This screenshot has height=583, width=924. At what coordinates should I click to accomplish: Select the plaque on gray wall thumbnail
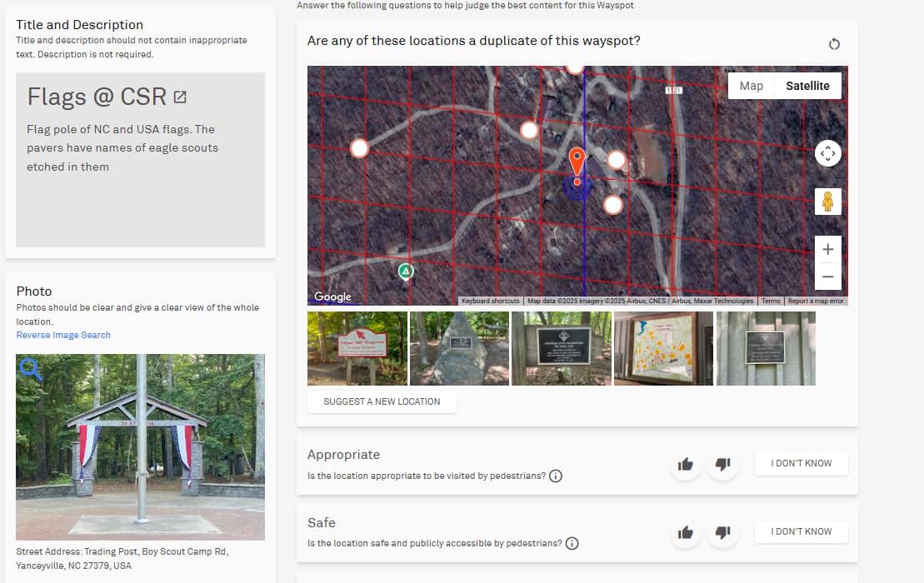click(x=766, y=349)
